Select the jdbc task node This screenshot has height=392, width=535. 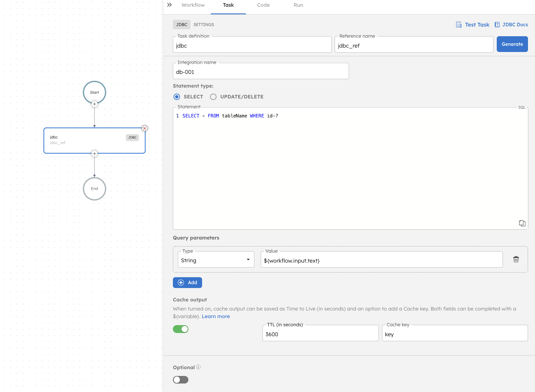[94, 140]
